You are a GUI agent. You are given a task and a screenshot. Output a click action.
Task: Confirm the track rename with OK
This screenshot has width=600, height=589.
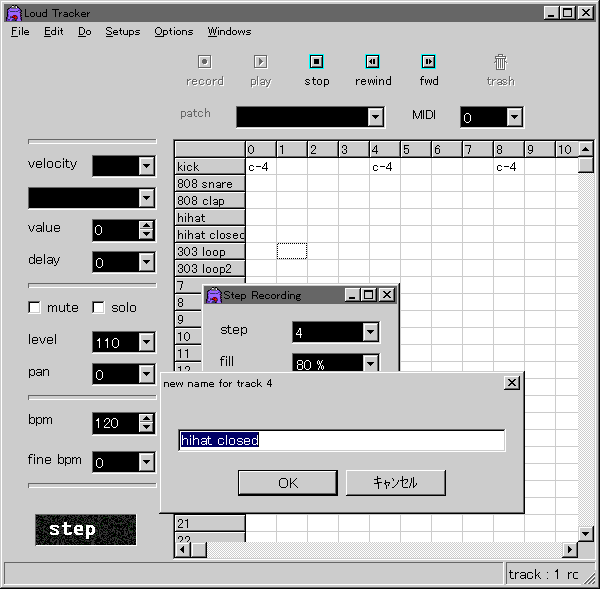click(x=288, y=483)
